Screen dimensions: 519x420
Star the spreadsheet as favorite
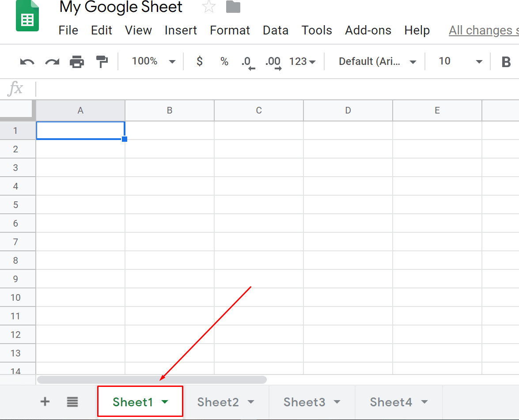pyautogui.click(x=208, y=7)
